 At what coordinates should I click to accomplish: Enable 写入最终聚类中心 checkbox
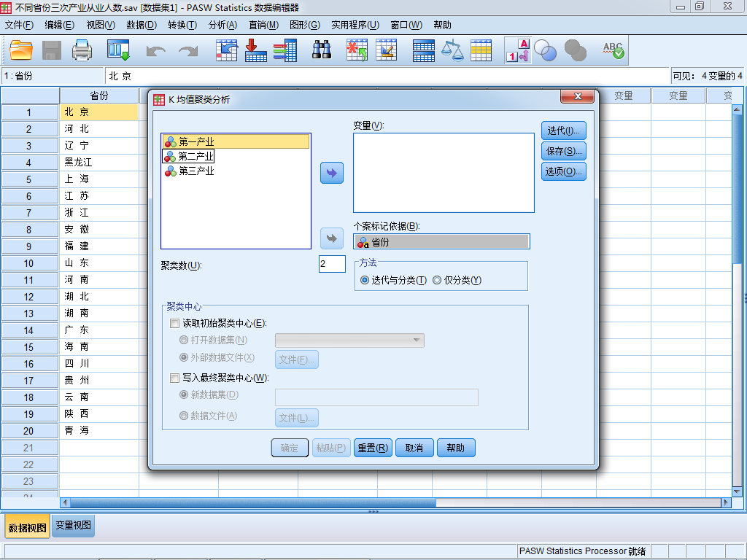pyautogui.click(x=174, y=378)
